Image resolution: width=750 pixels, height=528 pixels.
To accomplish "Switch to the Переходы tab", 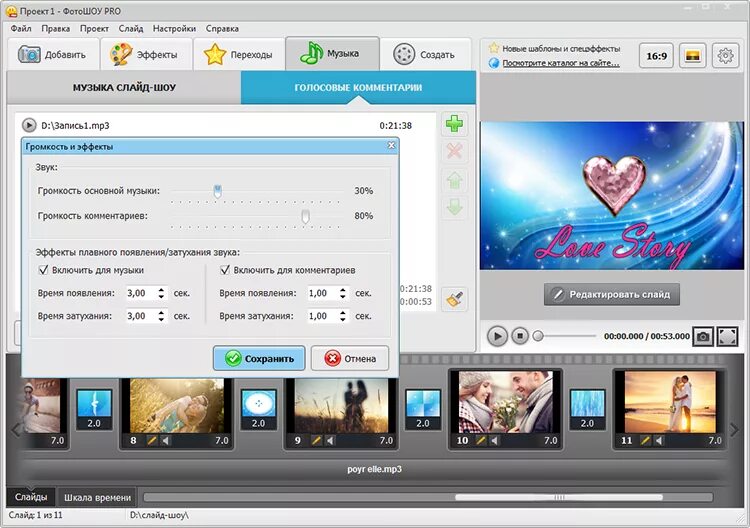I will coord(238,55).
